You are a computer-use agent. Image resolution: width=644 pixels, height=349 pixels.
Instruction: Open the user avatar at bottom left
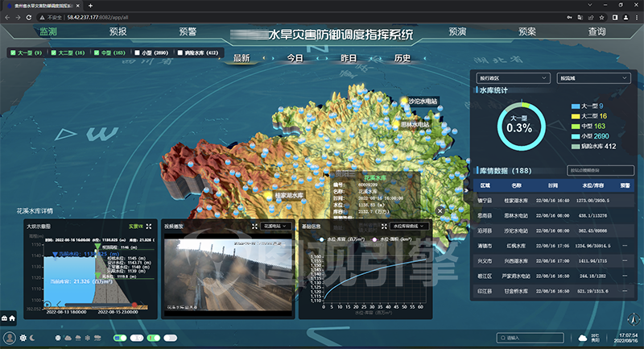(10, 338)
